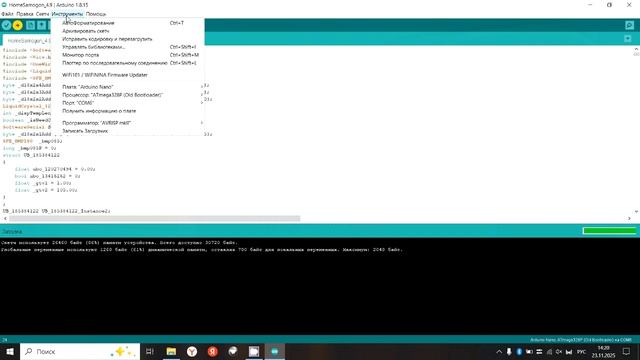The width and height of the screenshot is (640, 360).
Task: Click the microphone tray icon
Action: pos(509,351)
